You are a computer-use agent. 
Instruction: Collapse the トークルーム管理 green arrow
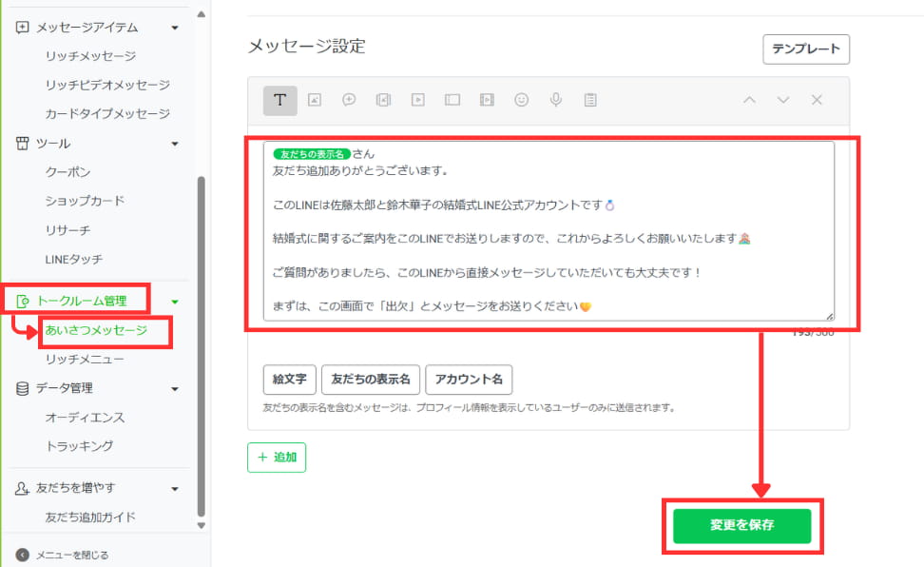175,303
